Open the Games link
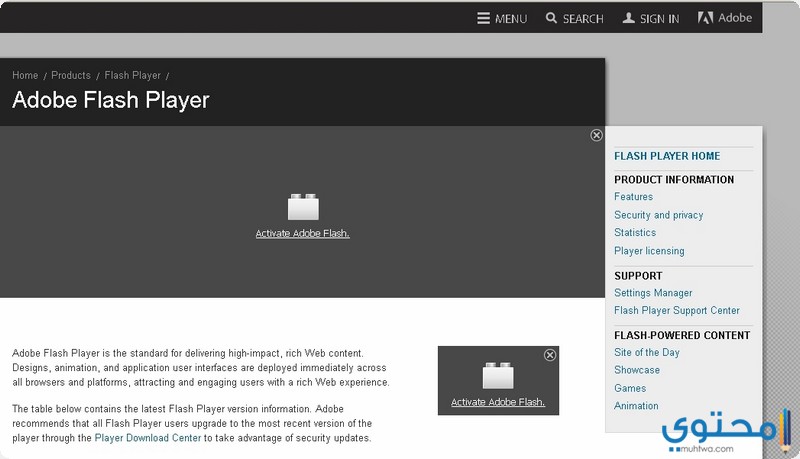Image resolution: width=800 pixels, height=459 pixels. point(630,388)
